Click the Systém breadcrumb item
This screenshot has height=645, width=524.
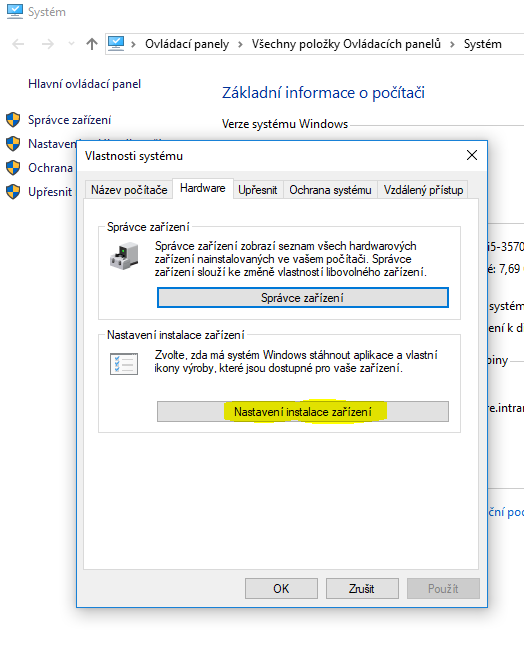(x=482, y=44)
